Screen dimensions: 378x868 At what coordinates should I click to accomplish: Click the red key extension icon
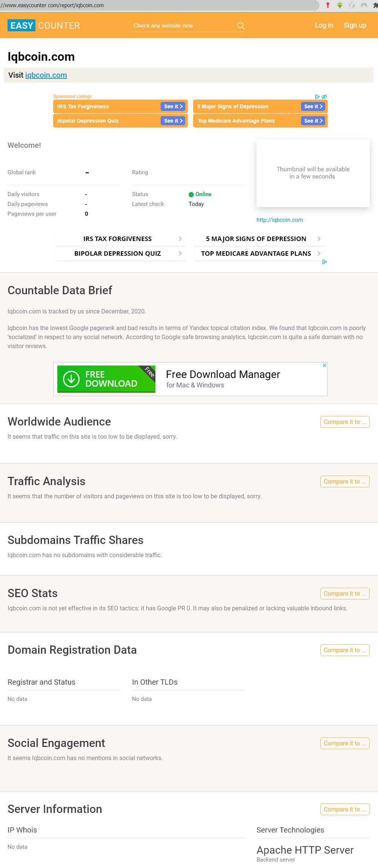(328, 5)
